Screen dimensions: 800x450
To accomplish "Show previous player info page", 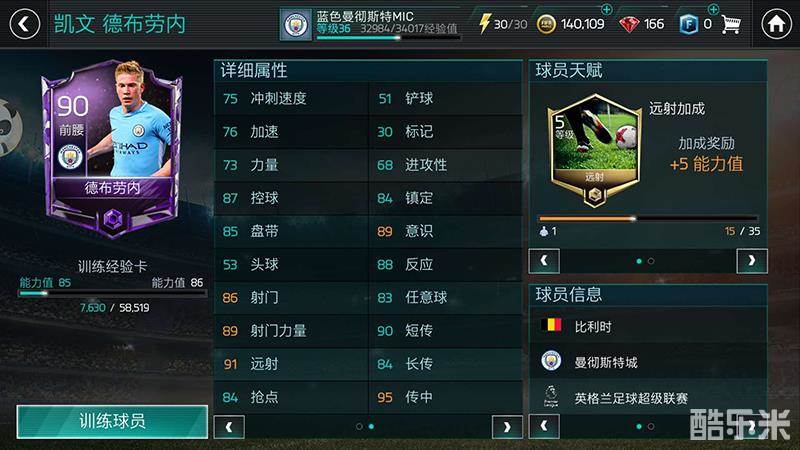I will pyautogui.click(x=544, y=426).
